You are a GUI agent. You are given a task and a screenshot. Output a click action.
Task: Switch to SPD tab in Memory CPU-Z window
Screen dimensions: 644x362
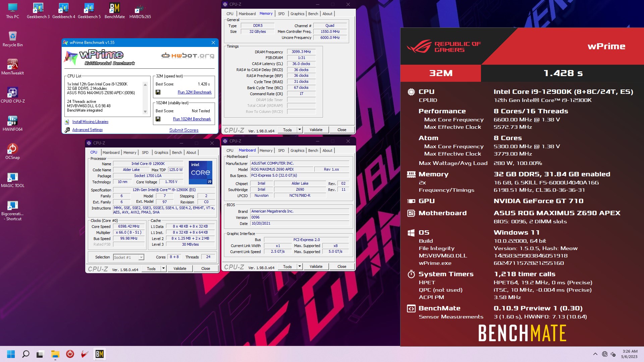281,14
